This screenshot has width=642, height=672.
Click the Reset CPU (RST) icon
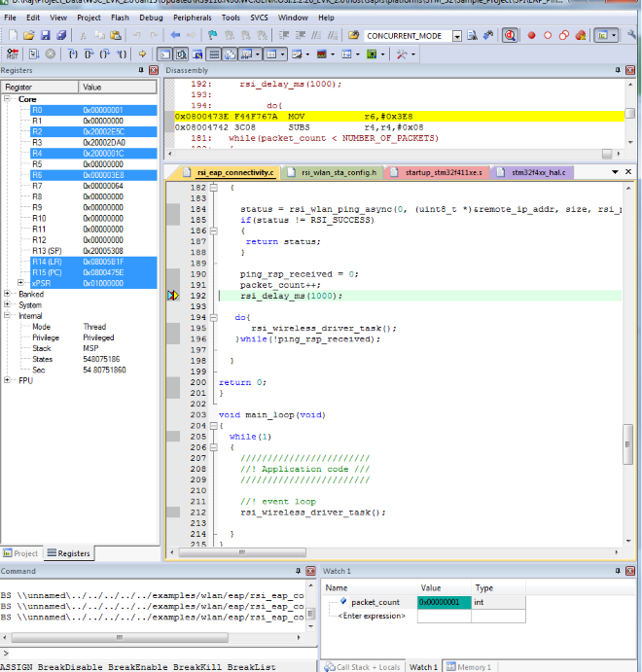click(x=11, y=54)
